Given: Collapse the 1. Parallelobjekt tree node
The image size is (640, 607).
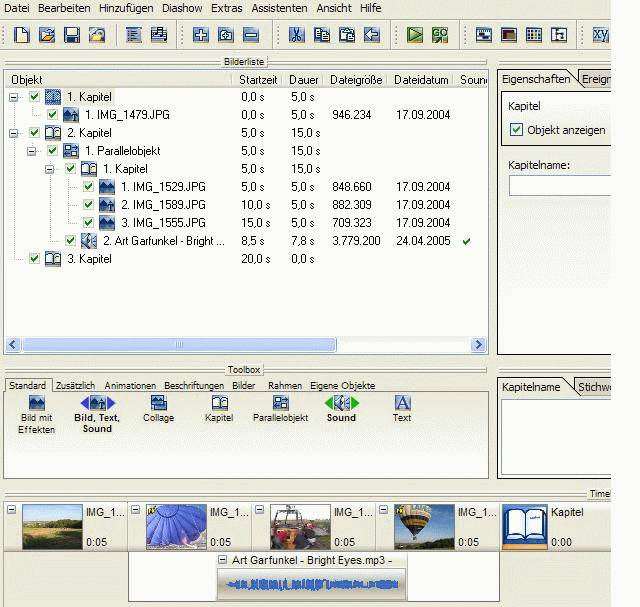Looking at the screenshot, I should click(32, 151).
